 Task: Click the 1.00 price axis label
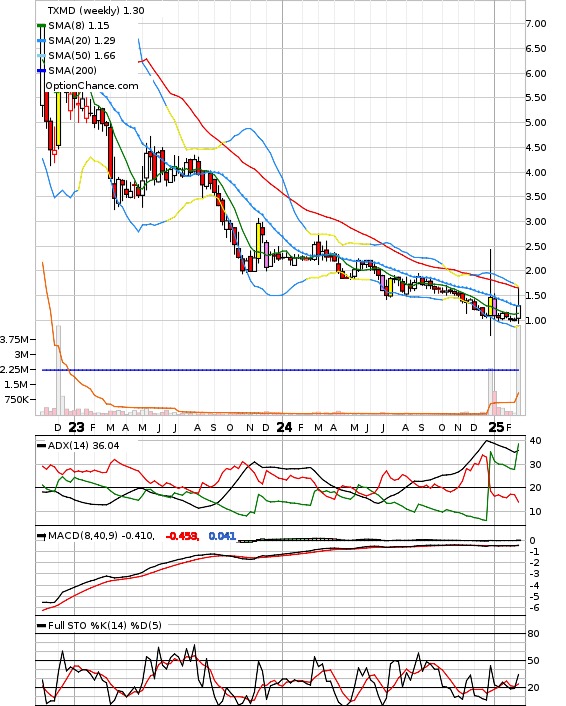pos(536,321)
